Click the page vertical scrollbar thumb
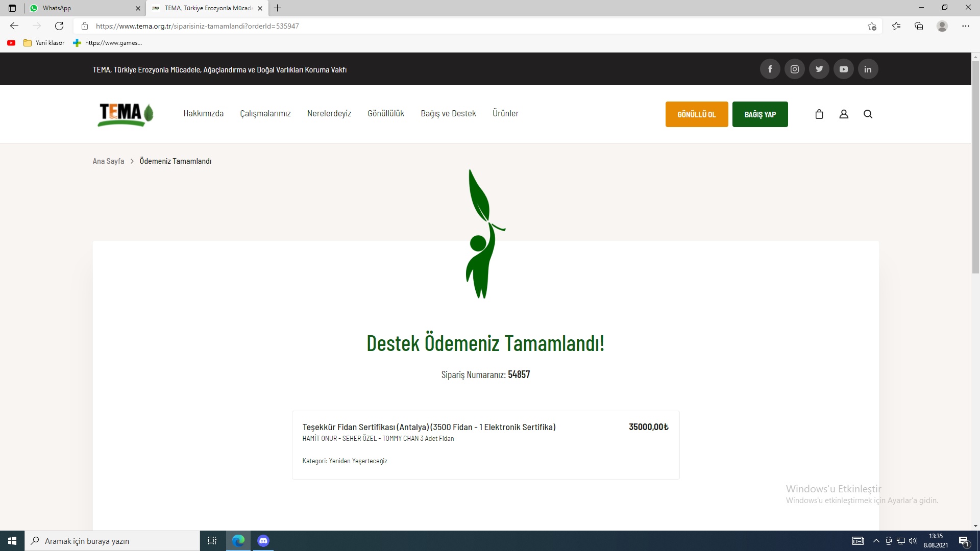The image size is (980, 551). click(975, 168)
